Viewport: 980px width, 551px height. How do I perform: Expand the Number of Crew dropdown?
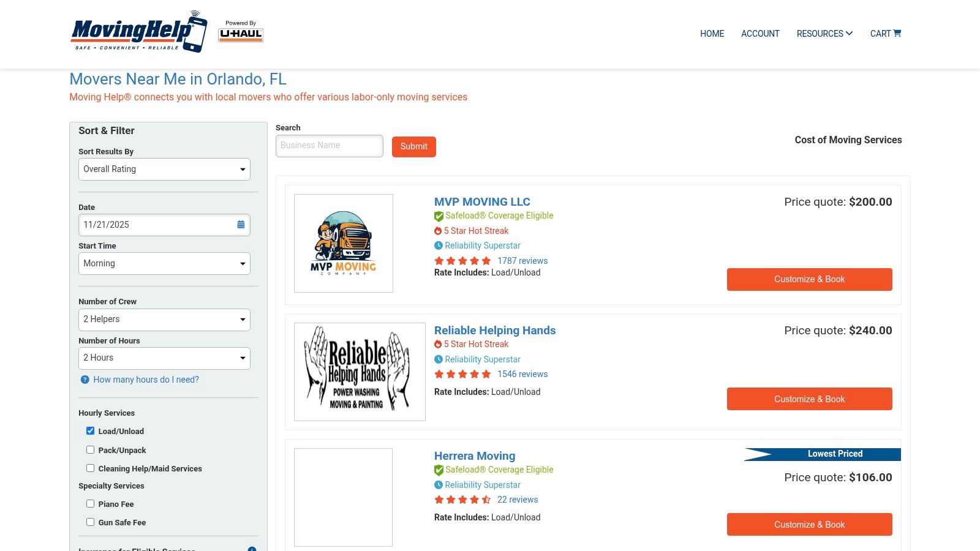(x=164, y=320)
